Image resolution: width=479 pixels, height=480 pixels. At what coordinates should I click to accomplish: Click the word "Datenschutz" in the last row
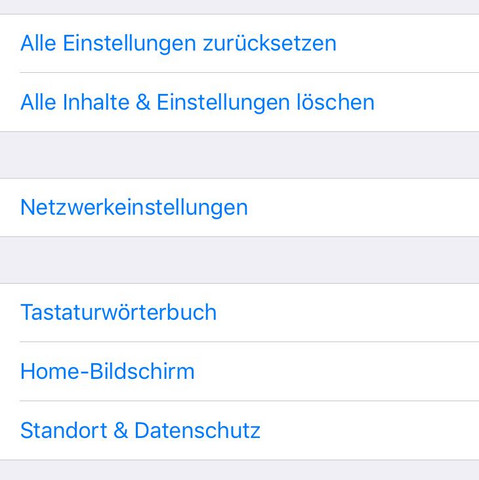point(197,430)
